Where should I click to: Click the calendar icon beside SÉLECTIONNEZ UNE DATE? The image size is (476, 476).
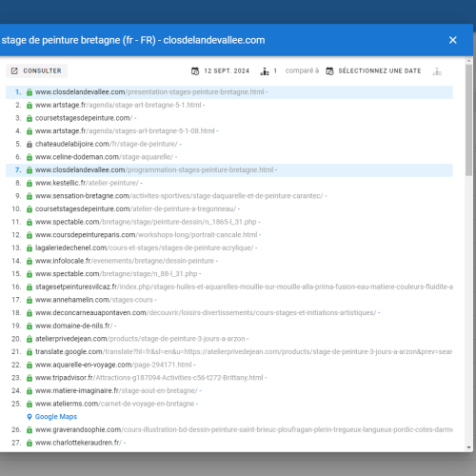pyautogui.click(x=329, y=71)
